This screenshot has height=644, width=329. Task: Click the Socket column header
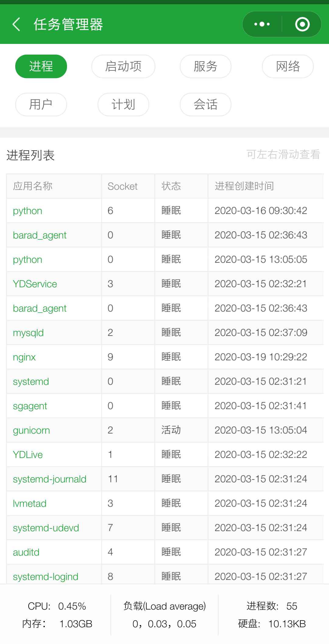click(122, 186)
